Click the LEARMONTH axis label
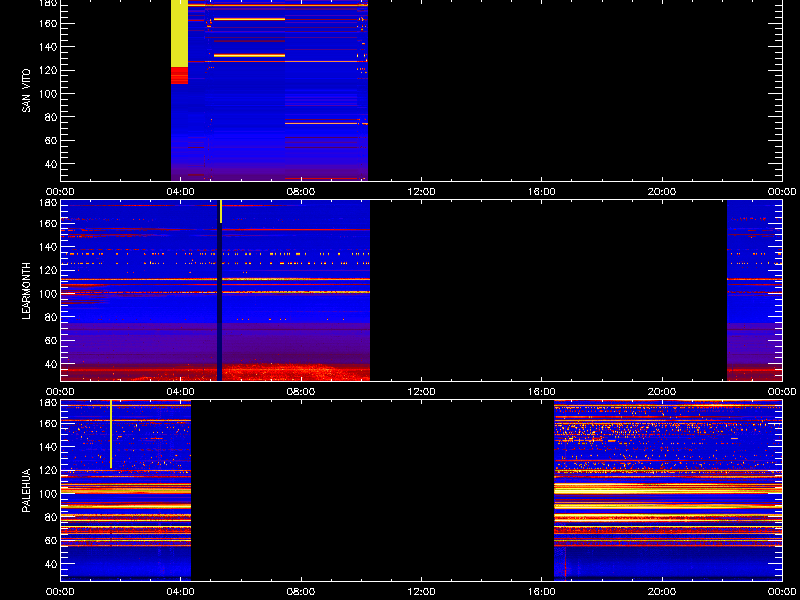 [x=26, y=291]
